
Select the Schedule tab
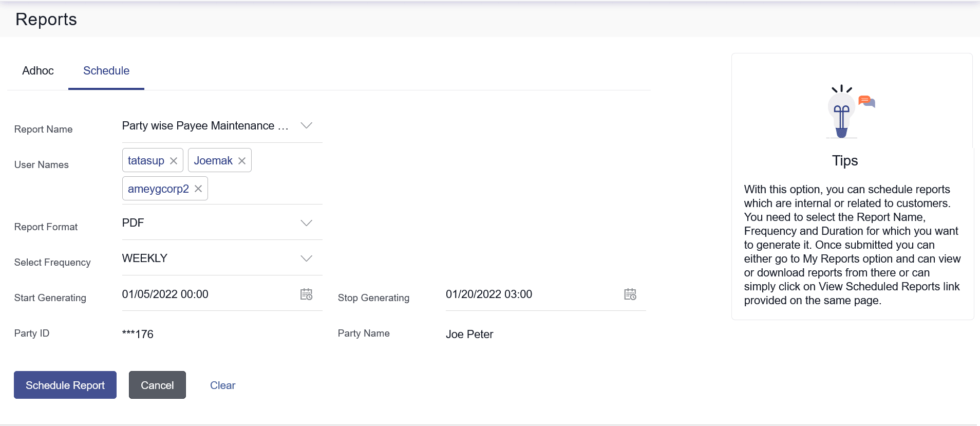click(106, 71)
